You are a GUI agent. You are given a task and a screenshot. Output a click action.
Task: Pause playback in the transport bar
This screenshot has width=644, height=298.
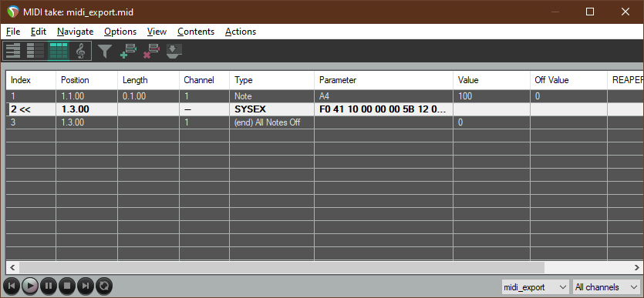tap(49, 286)
